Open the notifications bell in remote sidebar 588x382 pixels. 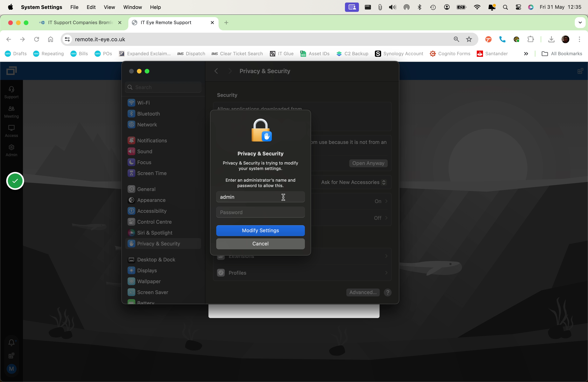click(11, 343)
